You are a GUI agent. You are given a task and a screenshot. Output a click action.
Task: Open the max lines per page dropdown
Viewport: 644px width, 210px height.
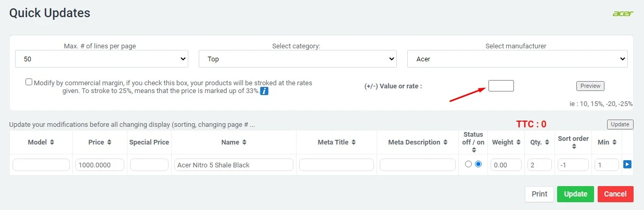[x=101, y=59]
